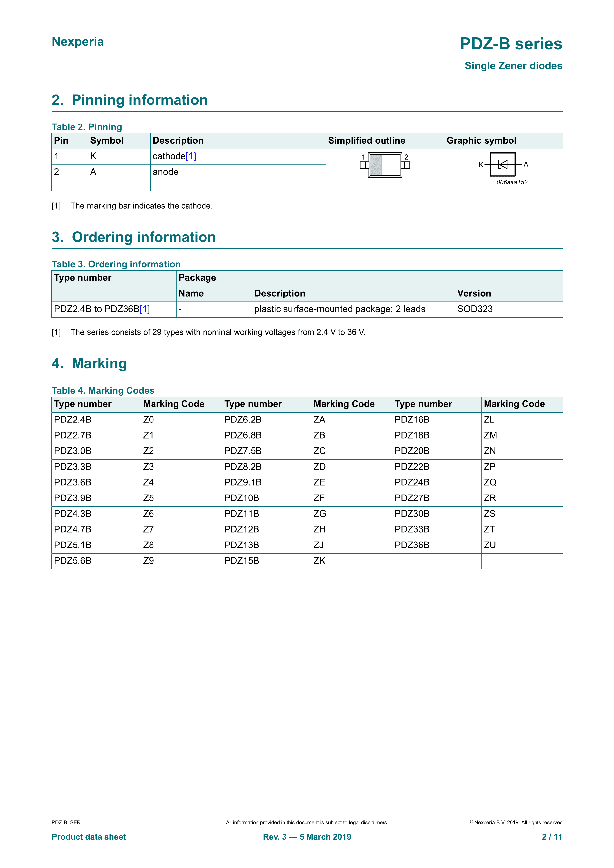Click the Nexperia header text
614x868 pixels.
click(x=77, y=42)
